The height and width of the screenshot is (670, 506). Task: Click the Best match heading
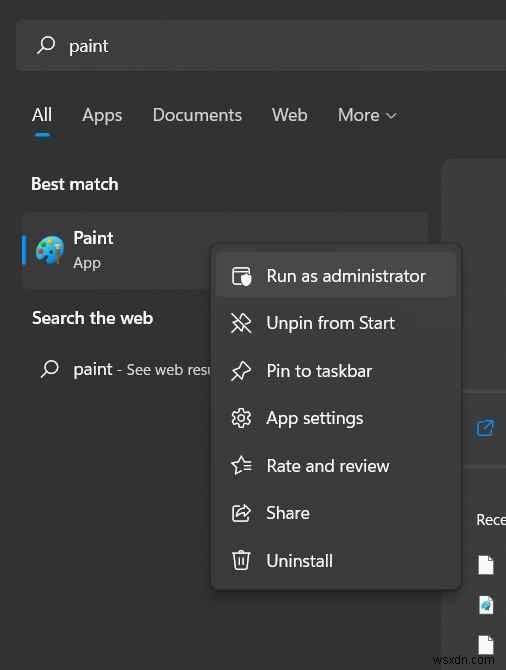click(75, 184)
